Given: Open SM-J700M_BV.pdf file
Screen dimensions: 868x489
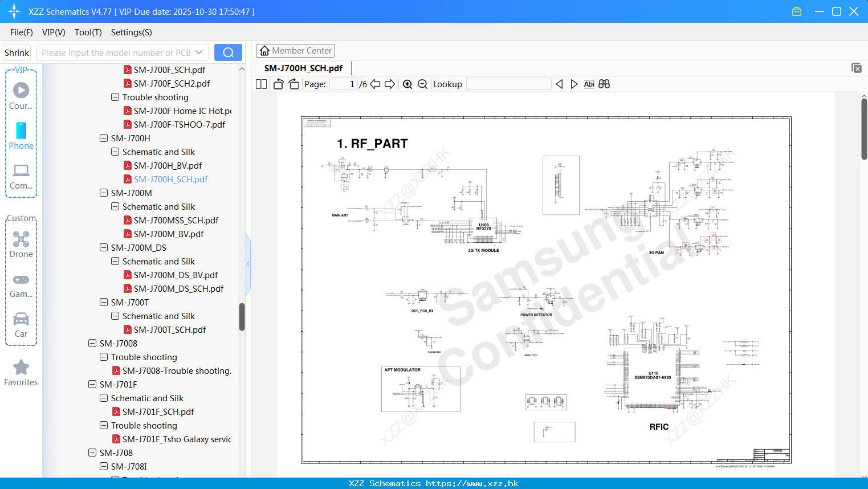Looking at the screenshot, I should [x=168, y=234].
